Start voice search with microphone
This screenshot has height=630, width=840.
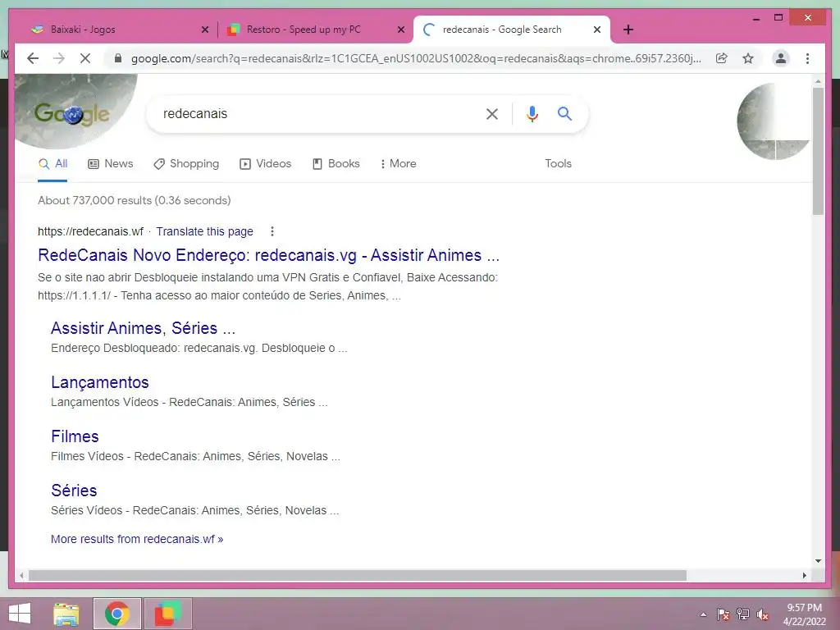(532, 113)
